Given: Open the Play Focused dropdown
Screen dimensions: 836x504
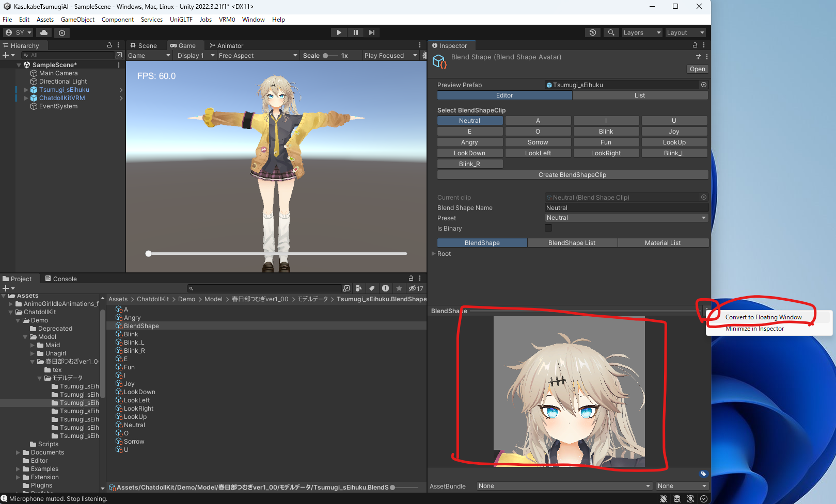Looking at the screenshot, I should click(390, 56).
